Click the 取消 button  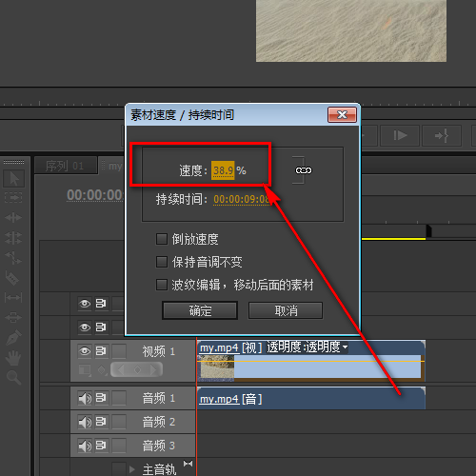[286, 310]
